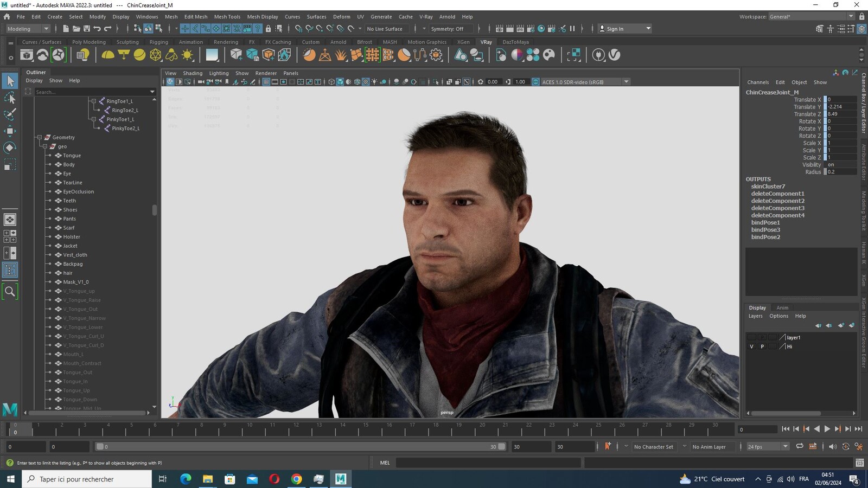
Task: Select the Jacket mesh in the Outliner
Action: [70, 246]
